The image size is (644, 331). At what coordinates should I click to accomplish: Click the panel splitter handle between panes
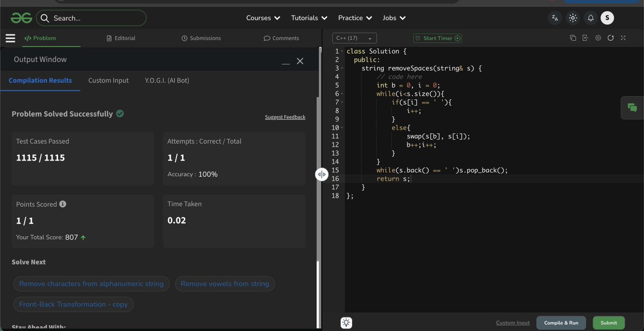[x=321, y=174]
